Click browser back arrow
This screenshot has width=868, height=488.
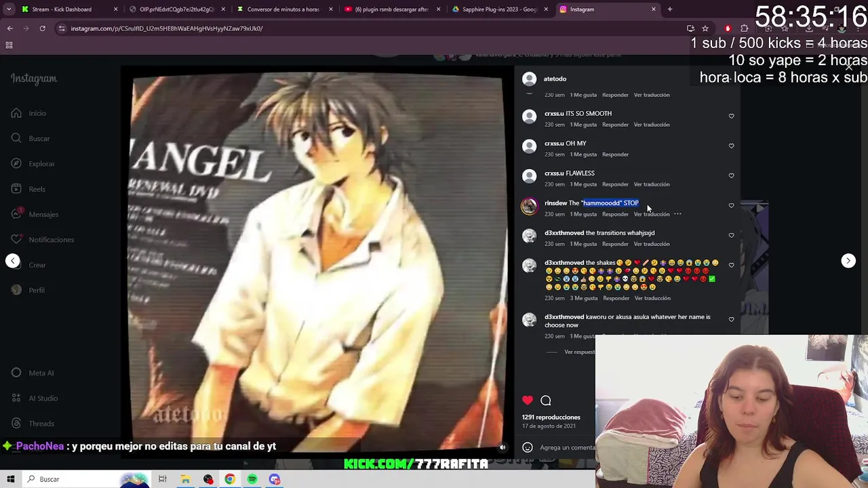click(9, 28)
